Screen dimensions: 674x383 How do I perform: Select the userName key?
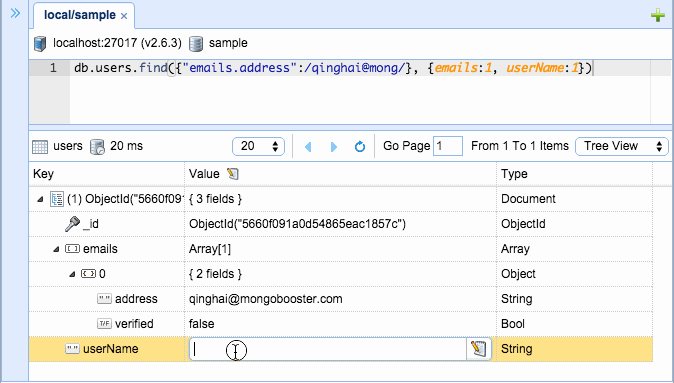[x=111, y=349]
